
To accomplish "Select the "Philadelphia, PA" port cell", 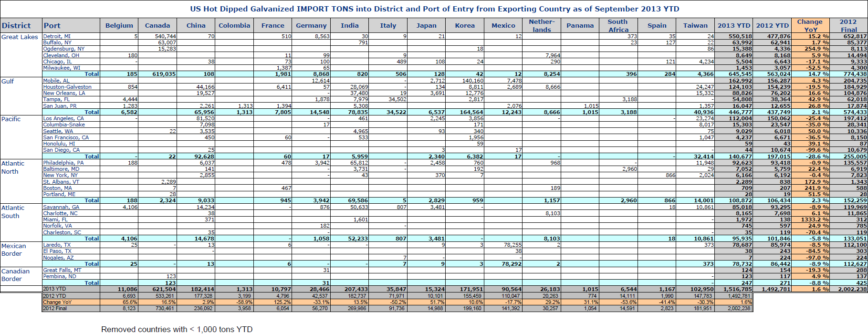I will (x=63, y=163).
